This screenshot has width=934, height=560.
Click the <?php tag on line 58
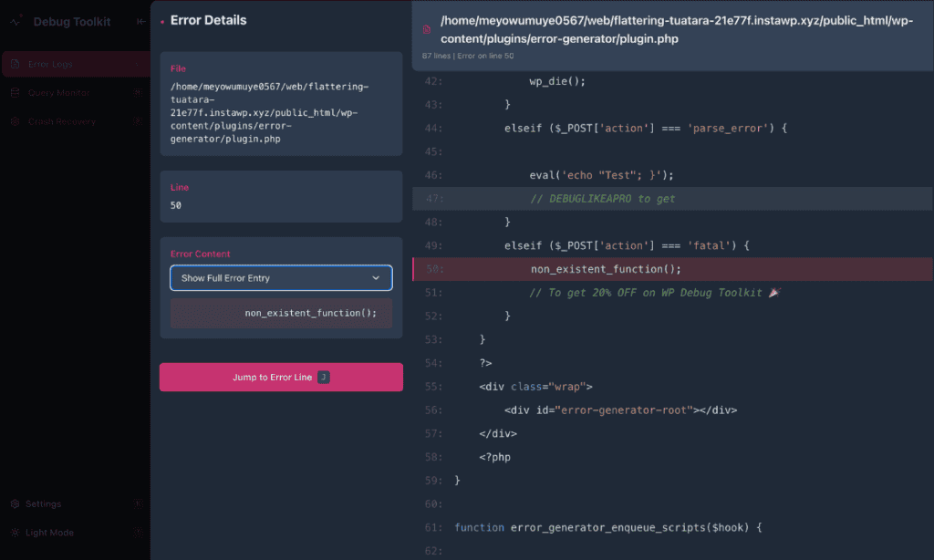[x=495, y=458]
